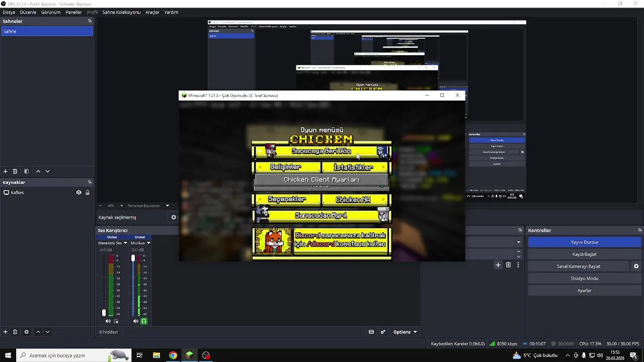
Task: Open Dosya menu
Action: 9,12
